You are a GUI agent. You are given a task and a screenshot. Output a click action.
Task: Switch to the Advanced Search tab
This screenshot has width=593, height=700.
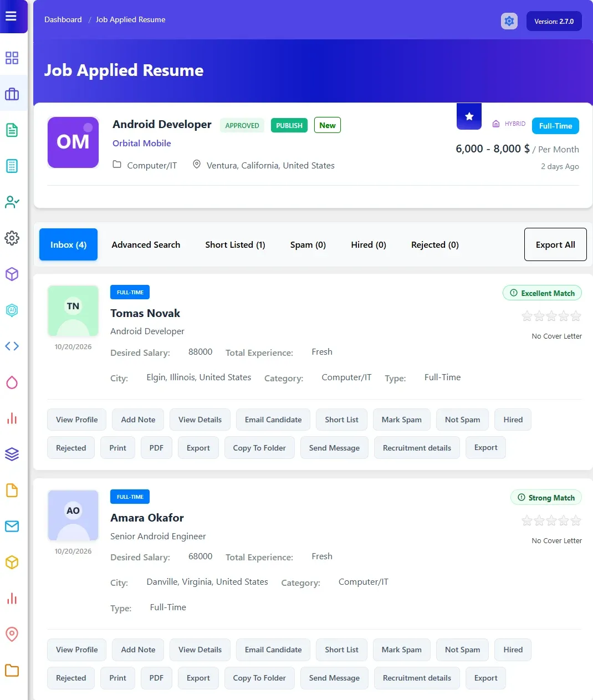coord(146,244)
